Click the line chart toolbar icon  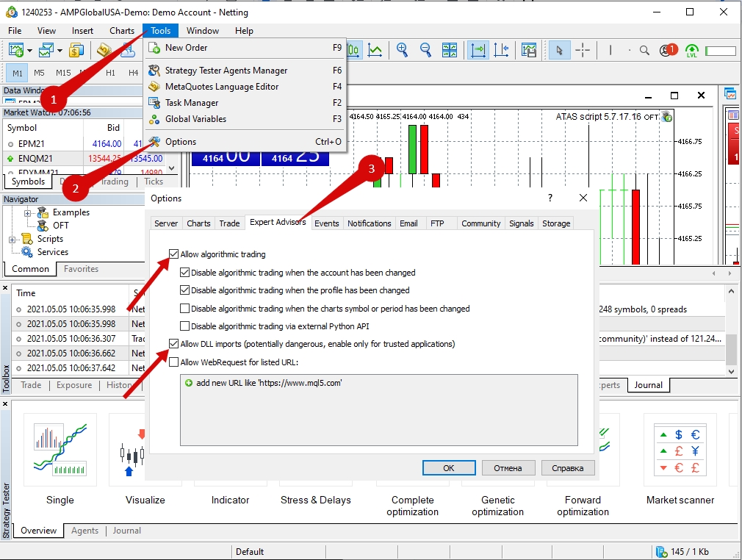pos(375,50)
